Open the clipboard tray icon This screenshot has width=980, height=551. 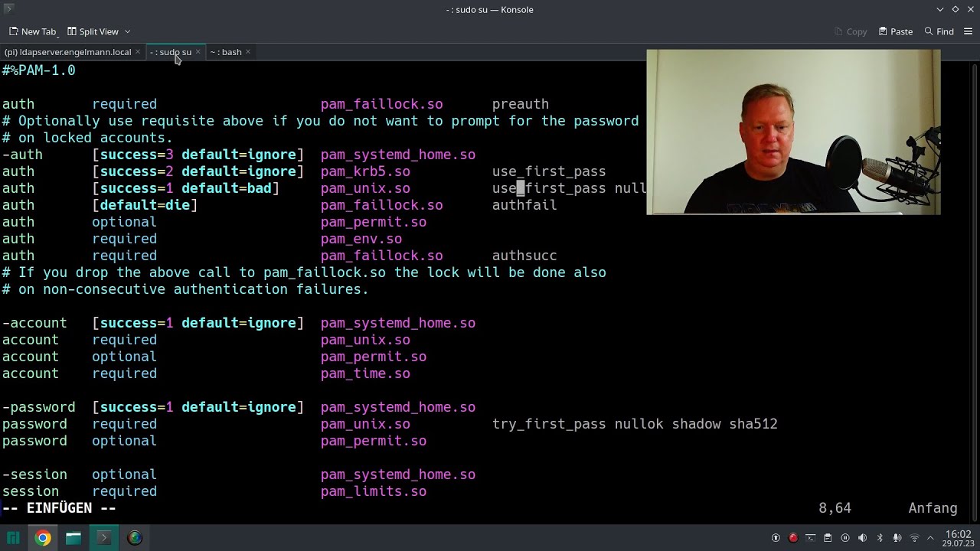828,538
